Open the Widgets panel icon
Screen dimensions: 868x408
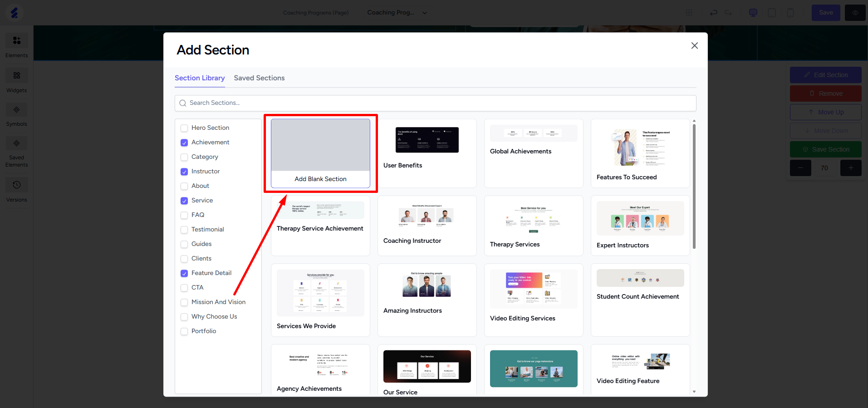click(x=17, y=75)
